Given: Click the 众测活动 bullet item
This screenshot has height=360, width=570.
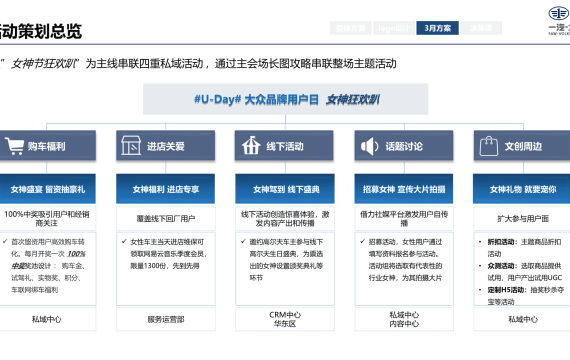Looking at the screenshot, I should coord(524,272).
